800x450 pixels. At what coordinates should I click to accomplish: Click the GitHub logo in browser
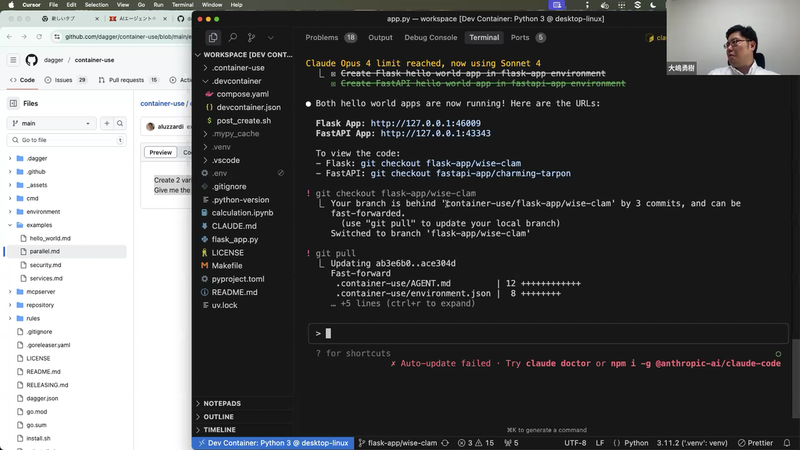[32, 60]
